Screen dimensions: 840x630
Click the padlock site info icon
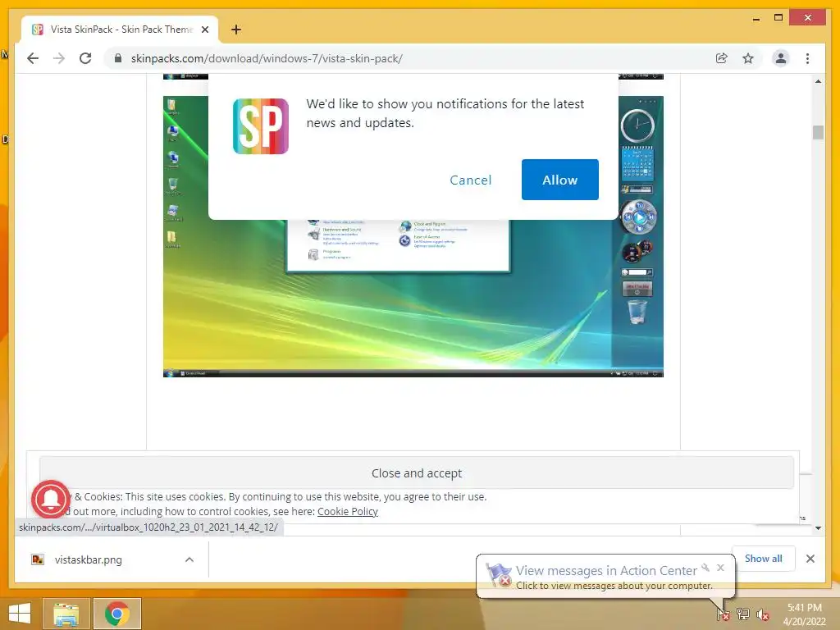(118, 58)
